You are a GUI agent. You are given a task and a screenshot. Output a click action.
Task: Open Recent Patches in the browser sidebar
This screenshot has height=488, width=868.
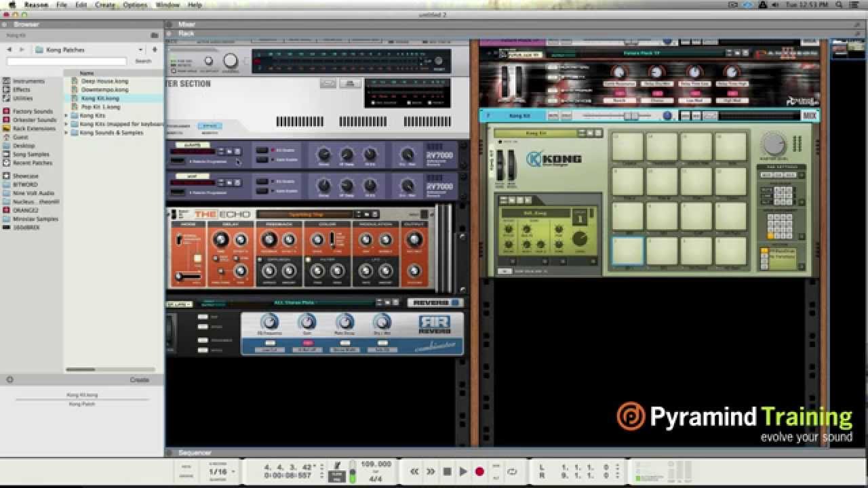click(x=32, y=163)
